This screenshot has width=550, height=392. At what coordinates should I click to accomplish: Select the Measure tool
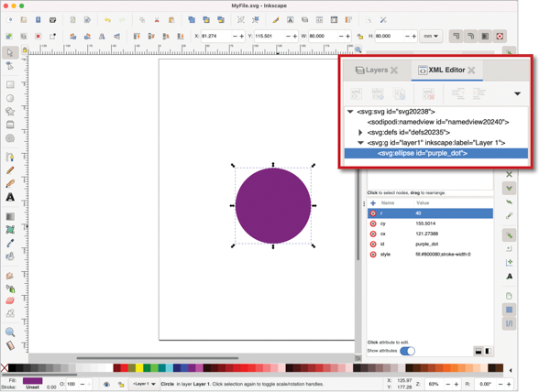(x=10, y=346)
